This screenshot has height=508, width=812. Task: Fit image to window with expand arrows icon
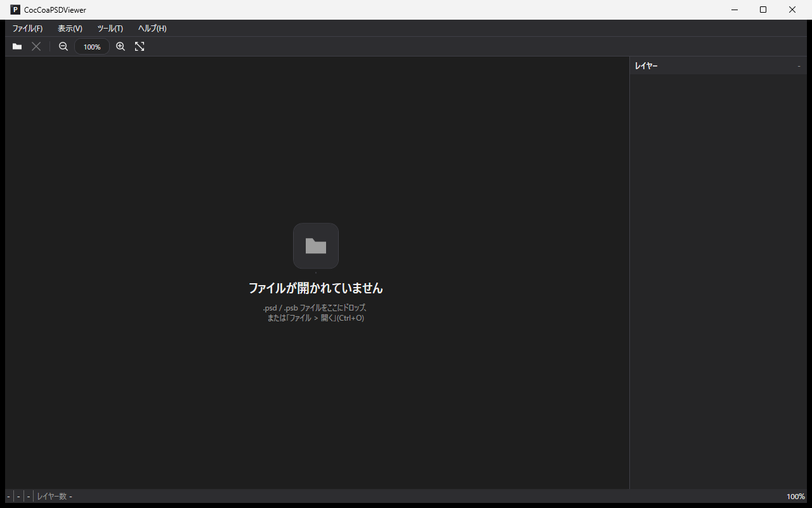click(140, 46)
